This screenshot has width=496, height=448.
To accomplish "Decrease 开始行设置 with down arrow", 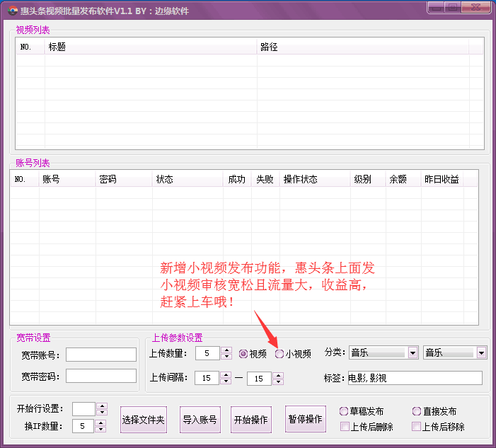I will 102,412.
